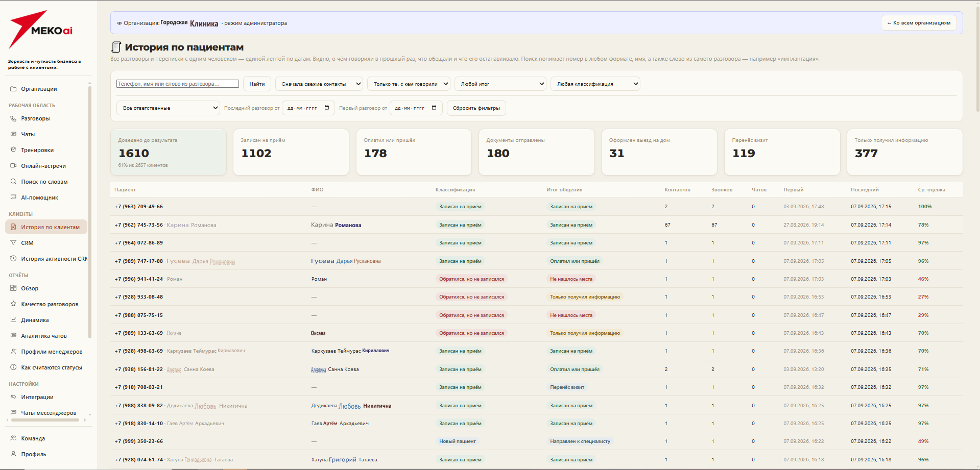The width and height of the screenshot is (980, 470).
Task: Click the phone or name search field
Action: pos(178,84)
